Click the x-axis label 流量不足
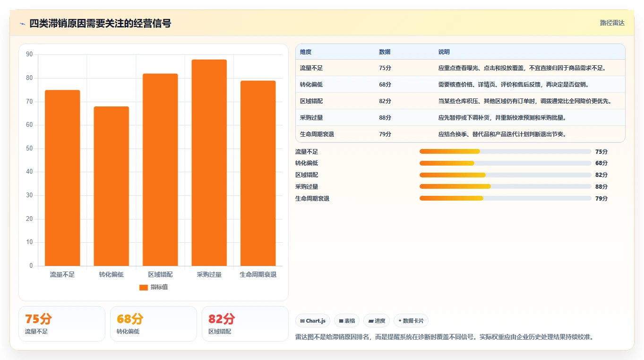 [62, 274]
